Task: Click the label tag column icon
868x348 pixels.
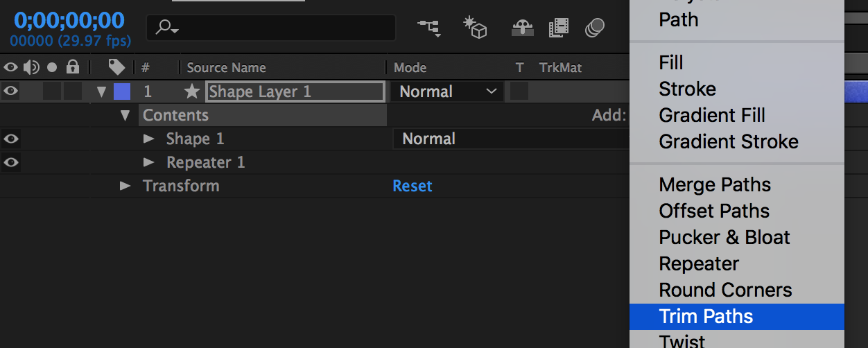Action: 116,67
